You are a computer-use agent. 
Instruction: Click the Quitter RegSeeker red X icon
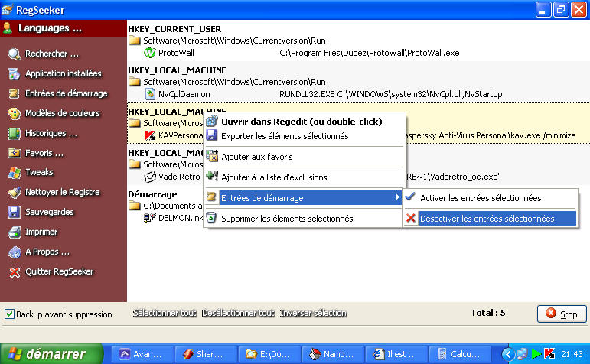point(15,272)
